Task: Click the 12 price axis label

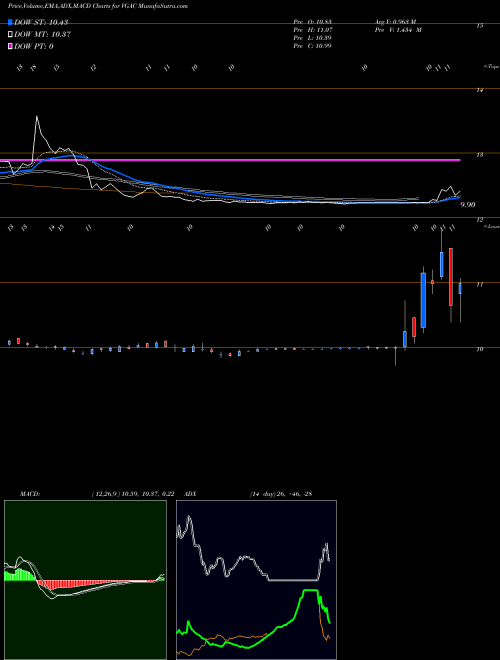Action: (x=479, y=220)
